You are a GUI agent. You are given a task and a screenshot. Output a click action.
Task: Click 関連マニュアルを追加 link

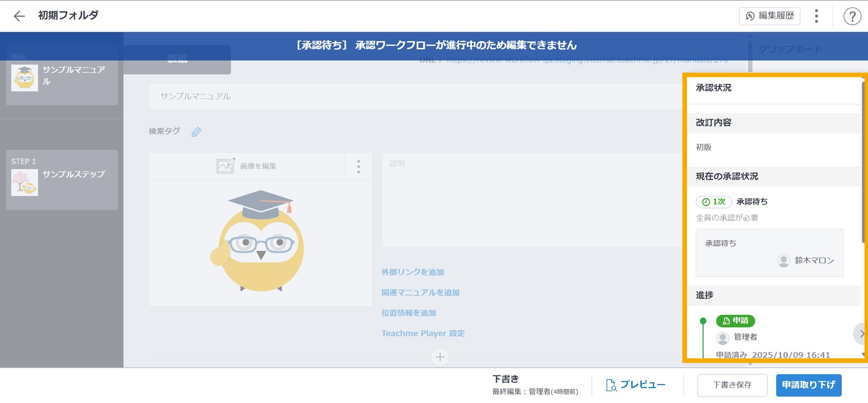(420, 293)
